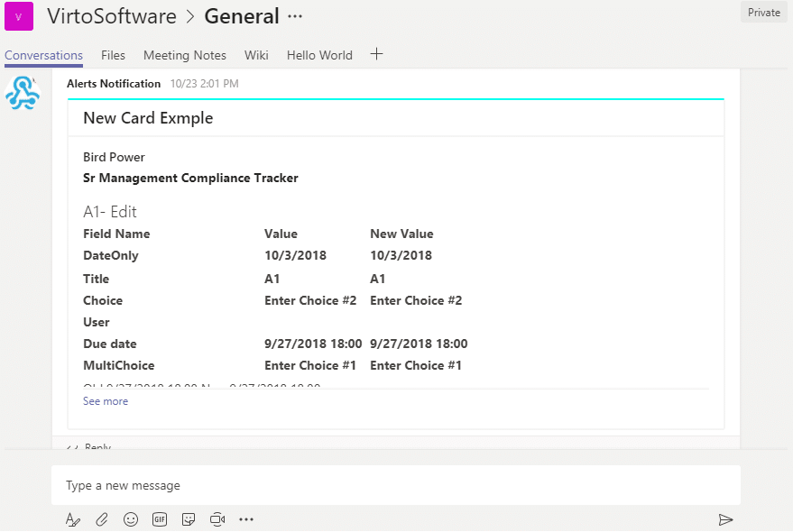Click DateOnly old value 10/3/2018
Image resolution: width=793 pixels, height=532 pixels.
click(x=295, y=256)
